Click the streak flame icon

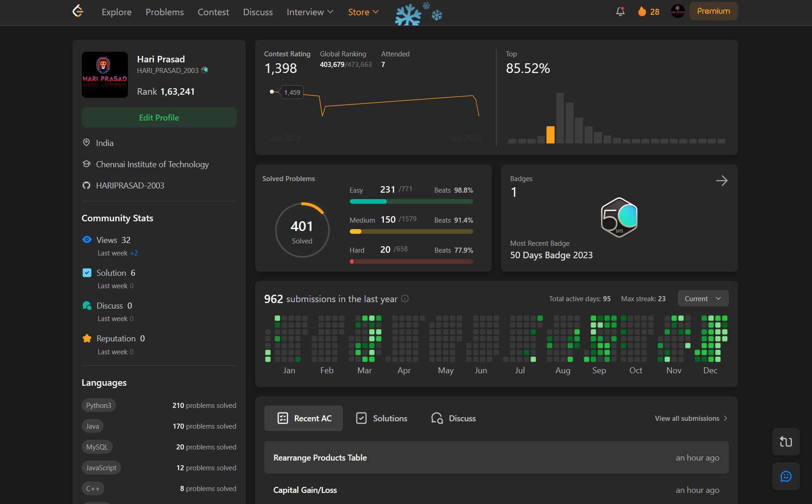pyautogui.click(x=642, y=12)
